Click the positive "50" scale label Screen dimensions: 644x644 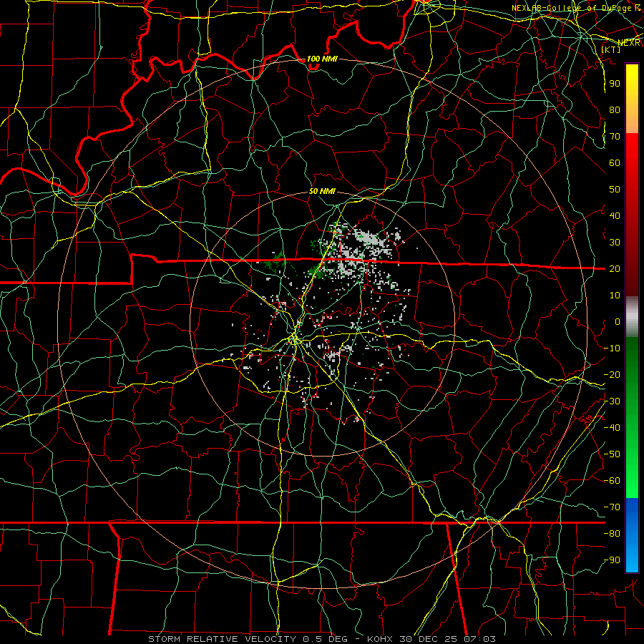[615, 190]
